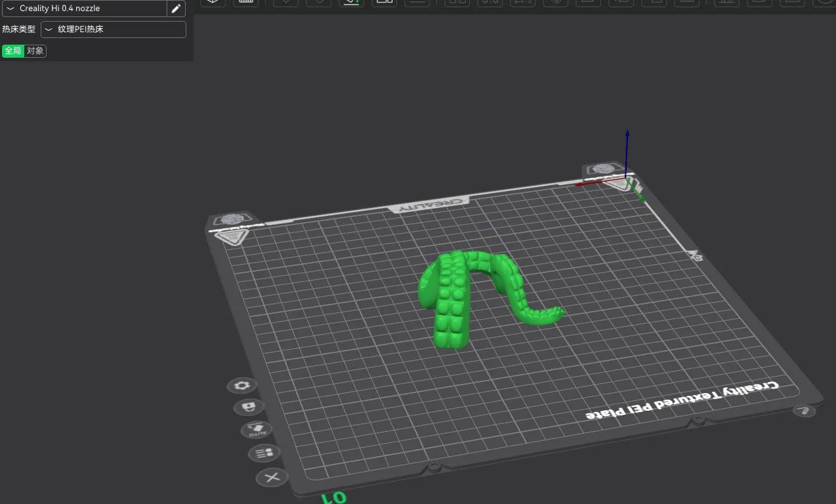Click the X button to clear the plate

(272, 478)
